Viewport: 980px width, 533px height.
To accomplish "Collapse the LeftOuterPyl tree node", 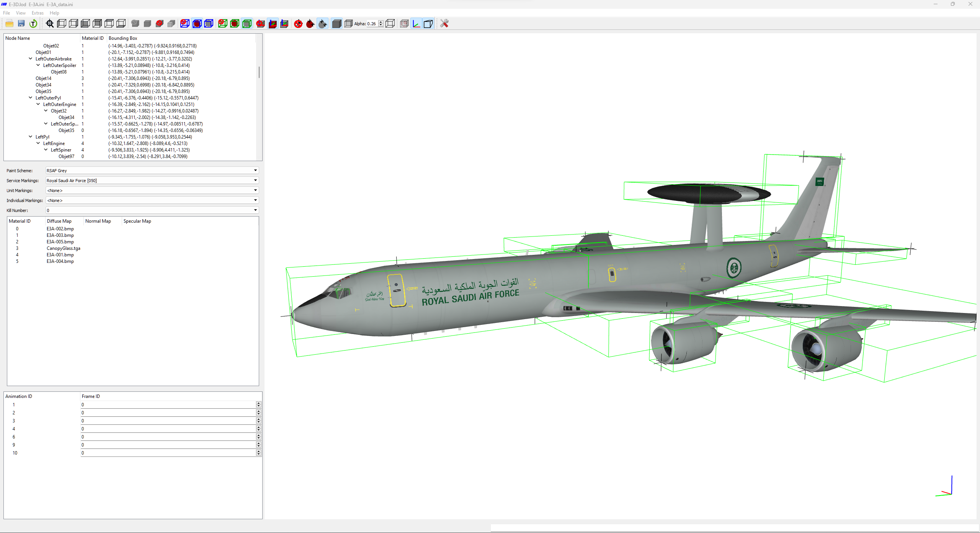I will coord(31,98).
